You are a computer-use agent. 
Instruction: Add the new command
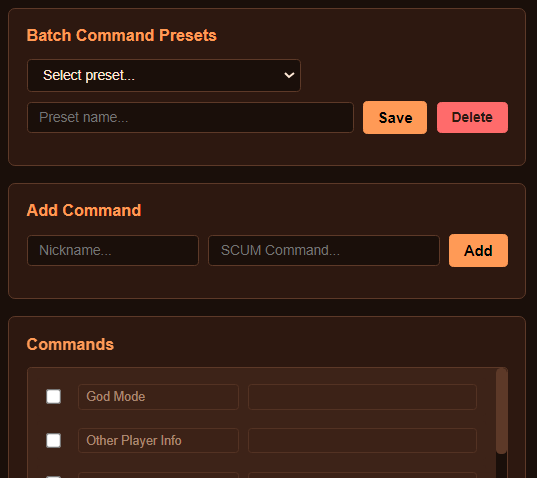coord(478,250)
